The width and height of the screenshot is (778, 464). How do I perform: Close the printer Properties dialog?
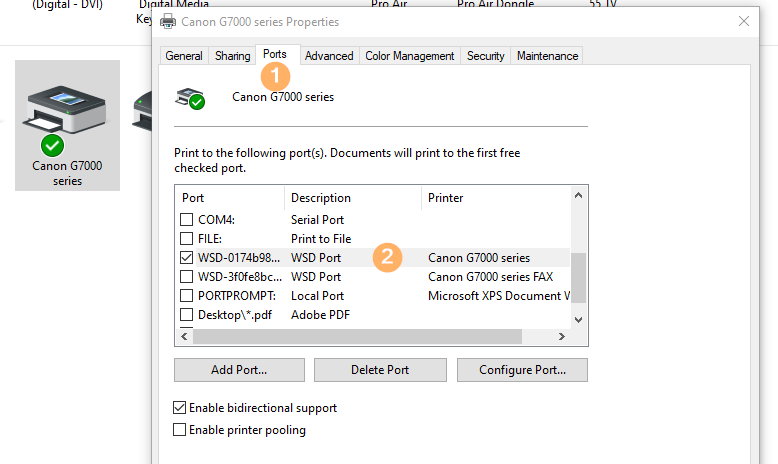tap(743, 21)
